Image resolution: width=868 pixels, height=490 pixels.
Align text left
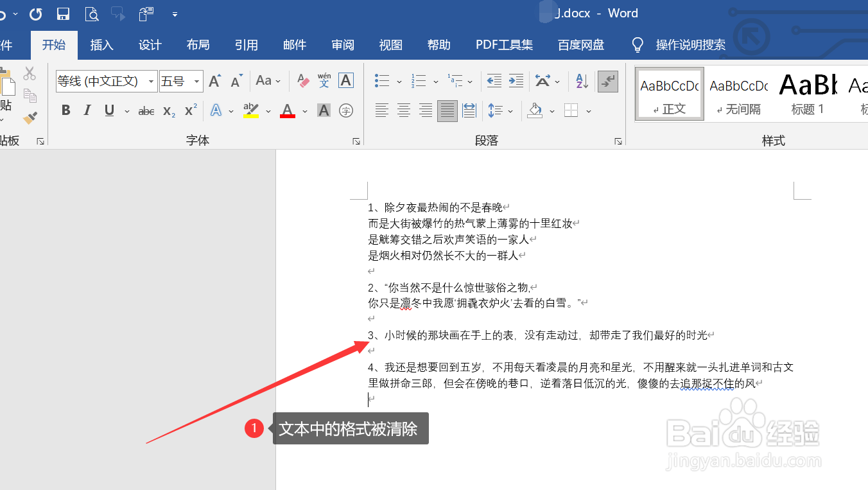[x=382, y=110]
